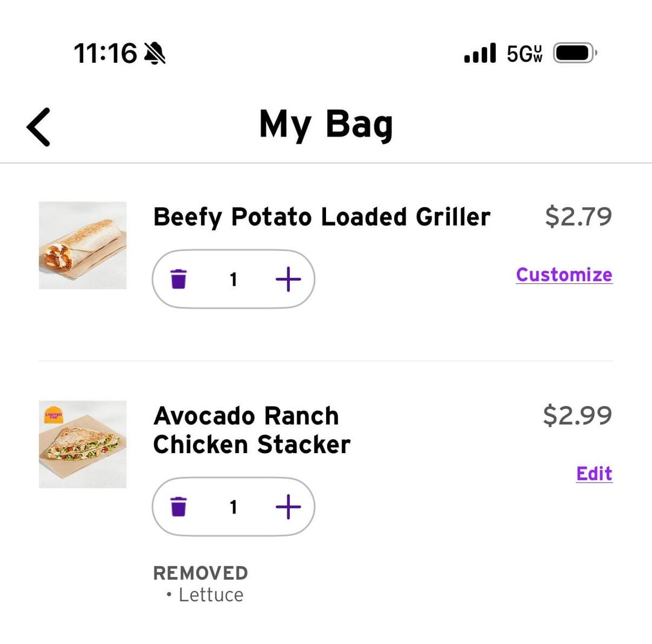Viewport: 652px width, 644px height.
Task: Tap the $2.99 price
Action: point(578,416)
